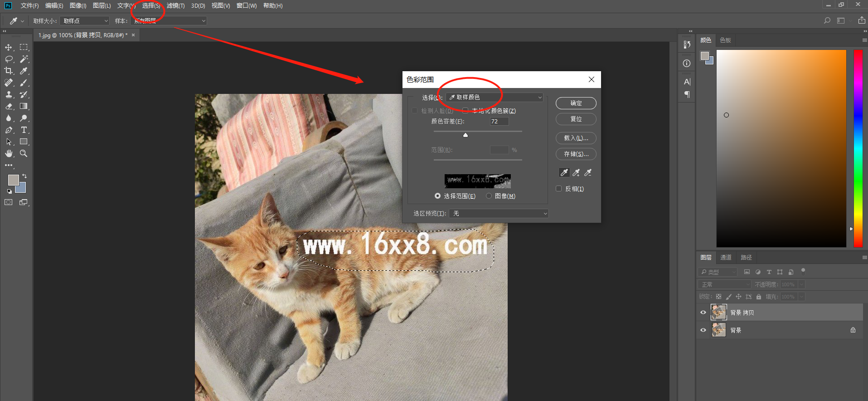Select the Blur tool

pos(9,118)
